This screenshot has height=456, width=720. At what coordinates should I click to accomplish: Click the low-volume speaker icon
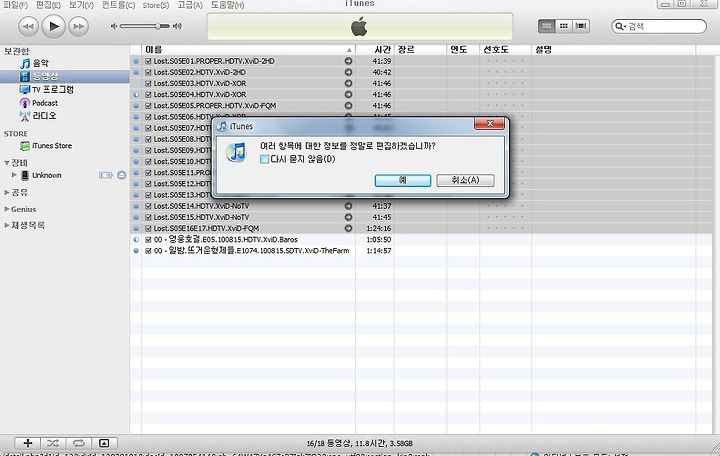pos(114,26)
